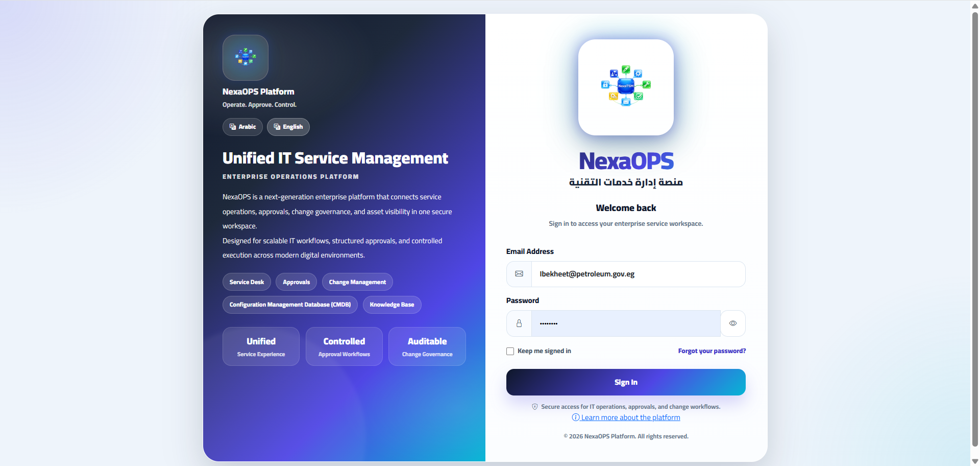Click the Sign In button
The width and height of the screenshot is (980, 466).
click(x=626, y=382)
